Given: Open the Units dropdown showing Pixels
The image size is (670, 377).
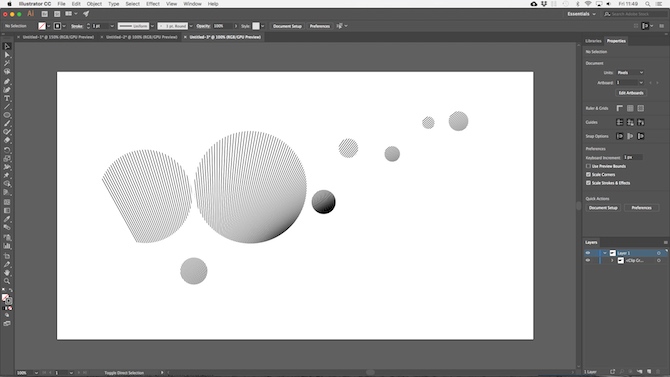Looking at the screenshot, I should coord(630,73).
